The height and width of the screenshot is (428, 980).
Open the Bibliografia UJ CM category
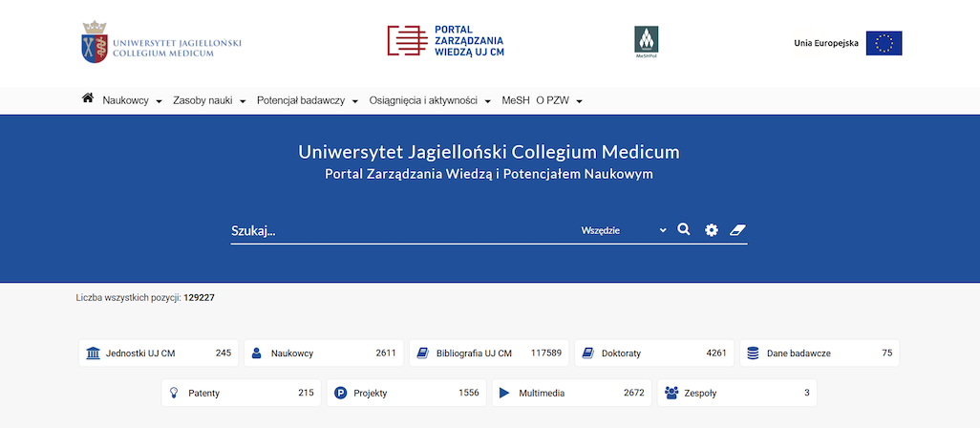point(489,353)
